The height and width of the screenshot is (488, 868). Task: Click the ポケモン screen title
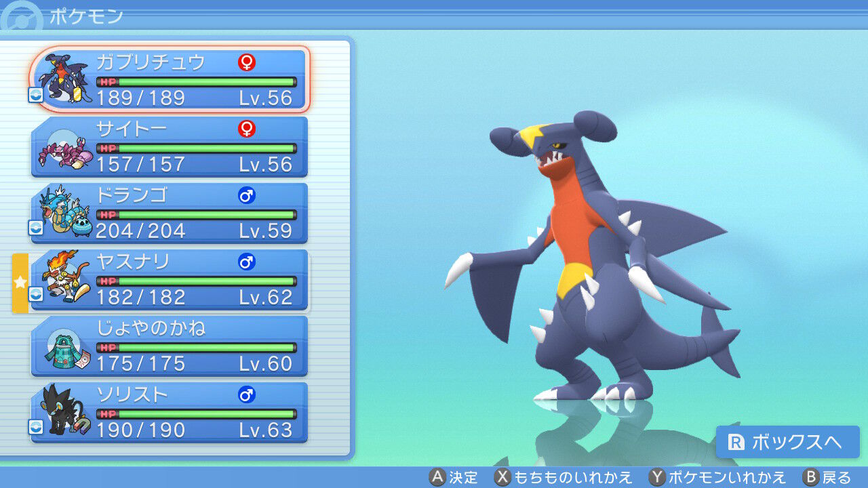tap(86, 16)
